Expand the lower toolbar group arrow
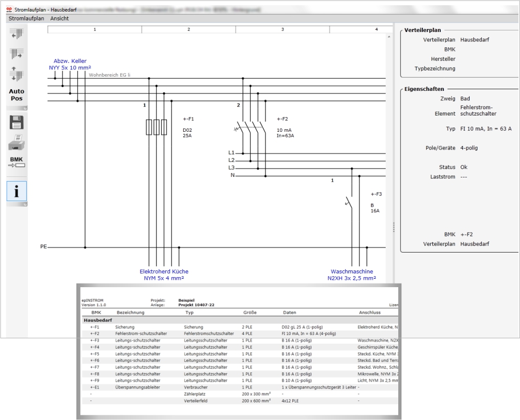The image size is (520, 420). (x=25, y=204)
